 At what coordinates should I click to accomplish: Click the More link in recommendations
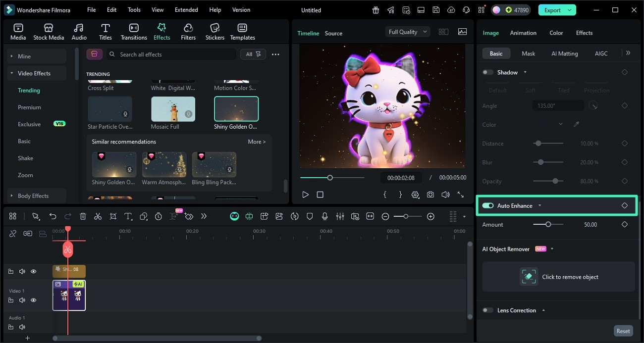coord(257,142)
